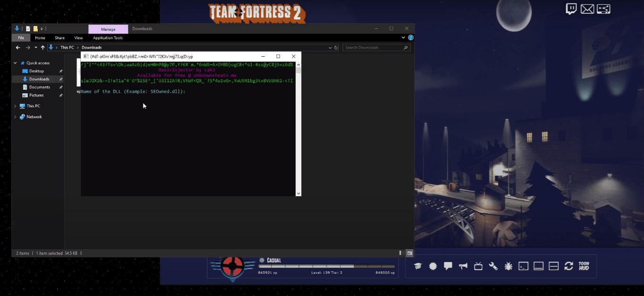This screenshot has height=296, width=644.
Task: Open the speech bubble chat icon in TF2
Action: (448, 266)
